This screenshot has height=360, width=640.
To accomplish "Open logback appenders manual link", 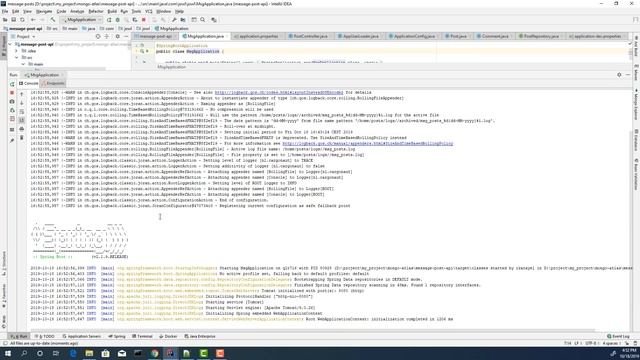I will (367, 144).
